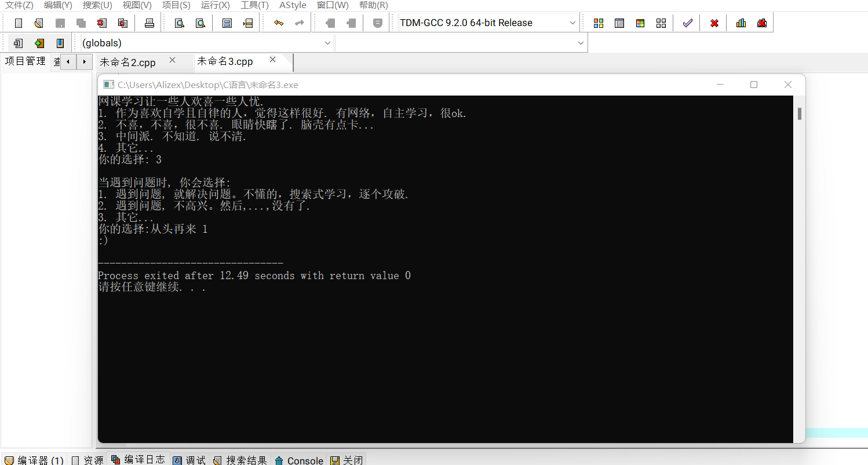Image resolution: width=868 pixels, height=465 pixels.
Task: Click the purple check-syntax checkmark icon
Action: pos(688,23)
